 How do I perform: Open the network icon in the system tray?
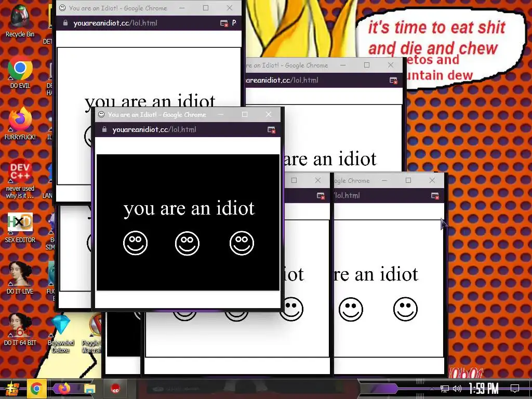tap(445, 389)
